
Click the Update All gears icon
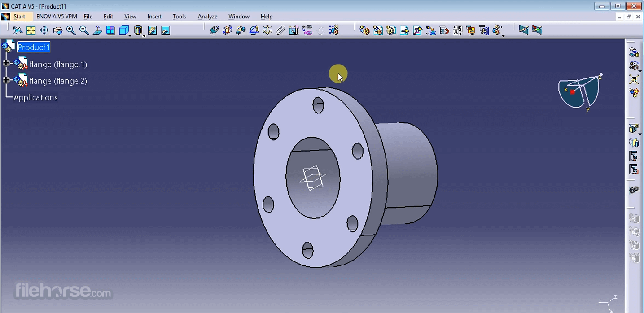point(634,190)
